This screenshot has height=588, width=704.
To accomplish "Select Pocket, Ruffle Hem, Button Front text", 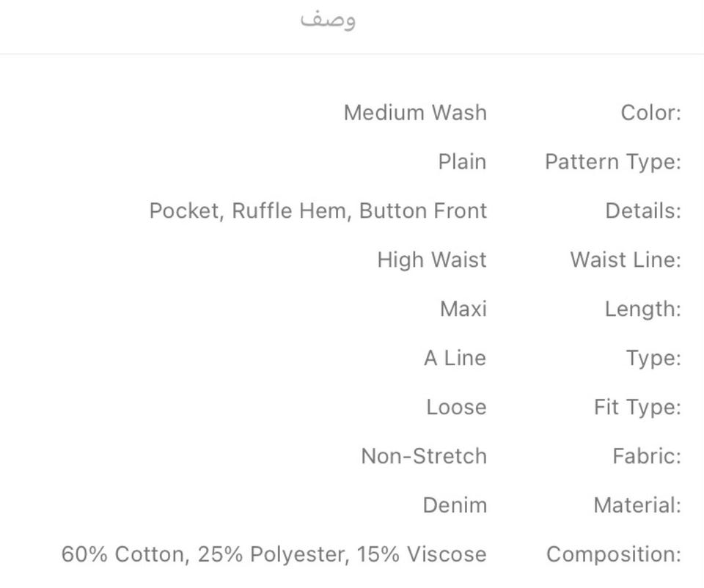I will 318,211.
